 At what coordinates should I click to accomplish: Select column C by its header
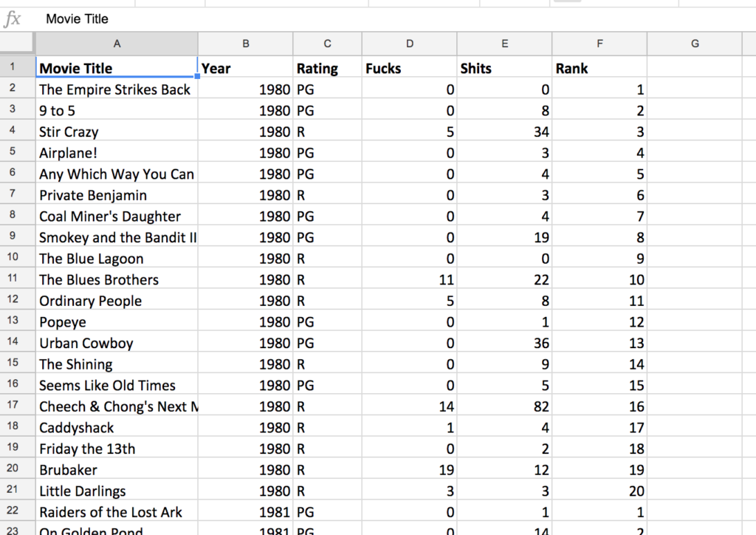coord(327,44)
